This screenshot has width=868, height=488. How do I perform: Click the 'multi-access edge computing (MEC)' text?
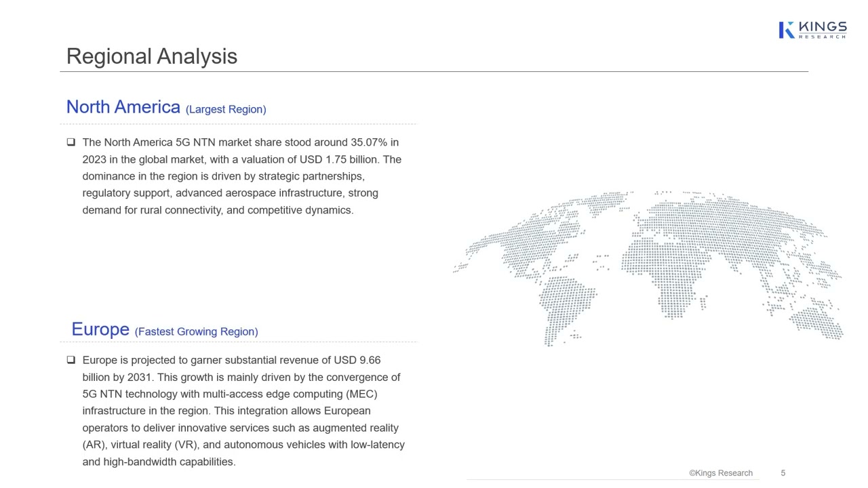click(290, 394)
